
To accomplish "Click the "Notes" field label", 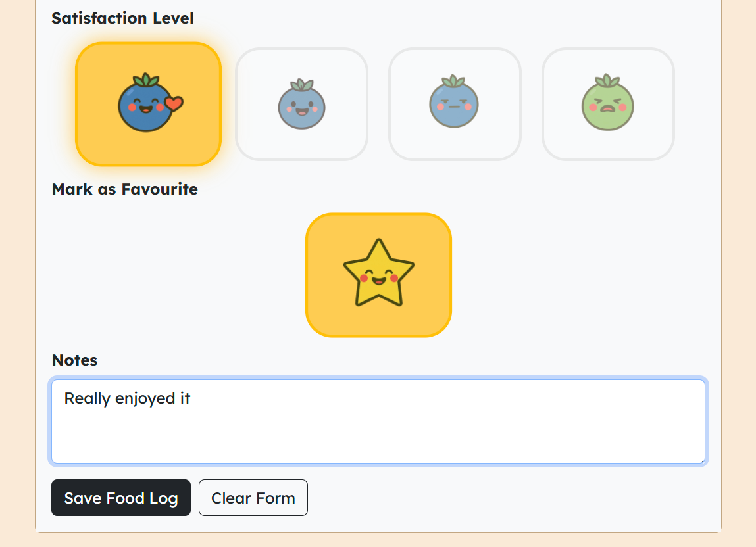I will tap(75, 360).
